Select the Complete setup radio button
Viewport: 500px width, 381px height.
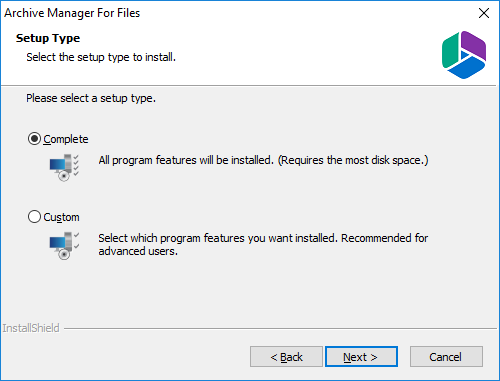34,139
